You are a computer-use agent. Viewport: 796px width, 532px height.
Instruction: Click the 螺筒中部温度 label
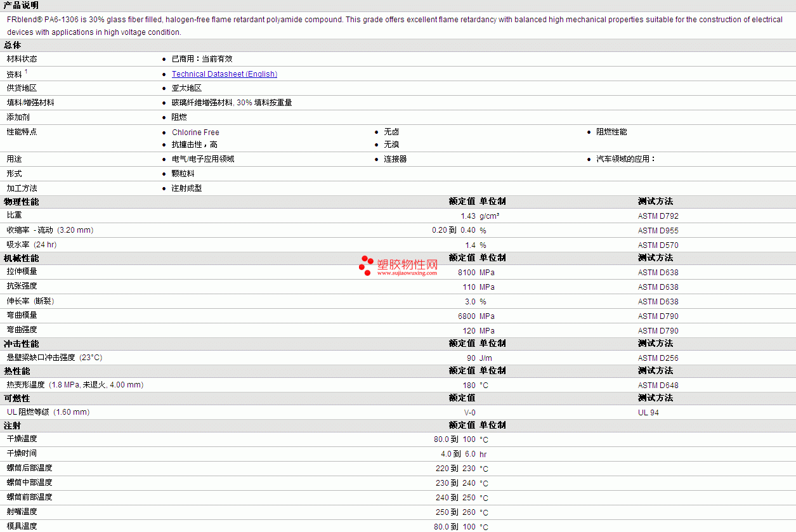30,483
